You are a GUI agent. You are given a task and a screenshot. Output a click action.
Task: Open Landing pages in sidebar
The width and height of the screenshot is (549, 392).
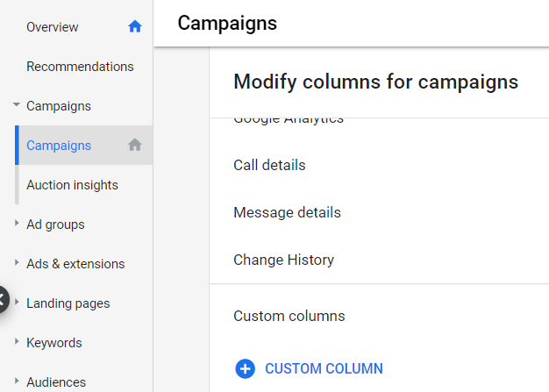pyautogui.click(x=68, y=303)
